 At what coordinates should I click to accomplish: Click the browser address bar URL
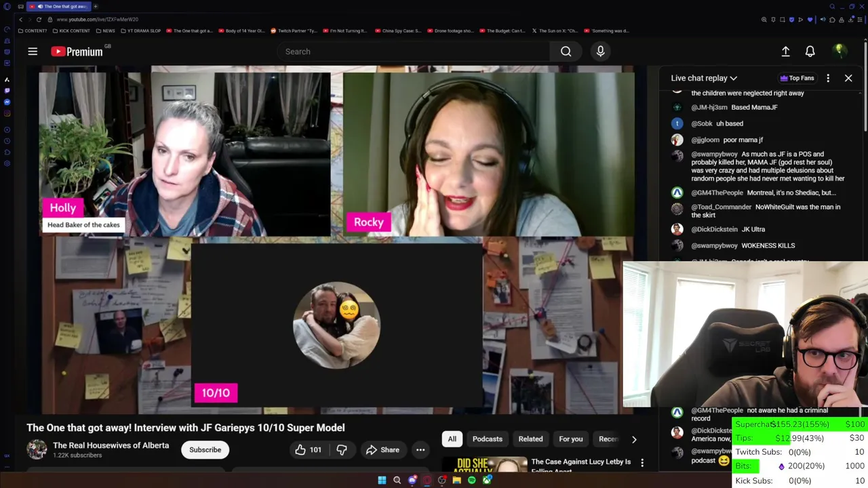(98, 20)
